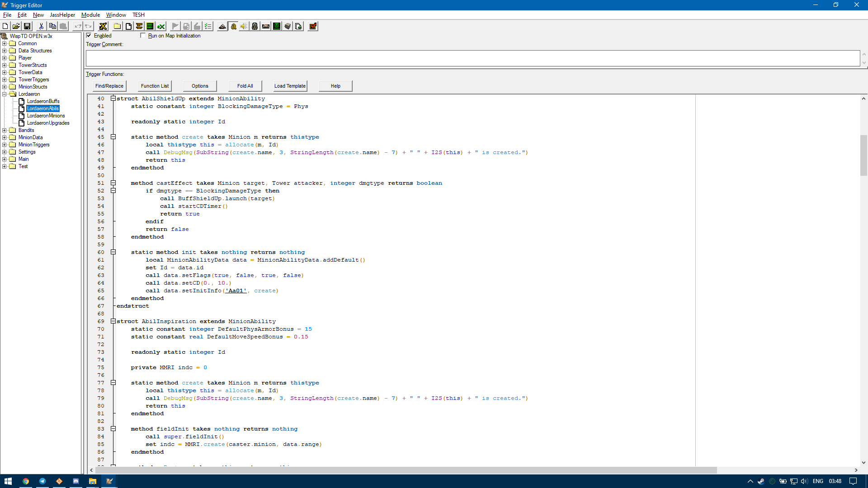Click the Test Map checkmark icon
Image resolution: width=868 pixels, height=488 pixels.
[312, 26]
